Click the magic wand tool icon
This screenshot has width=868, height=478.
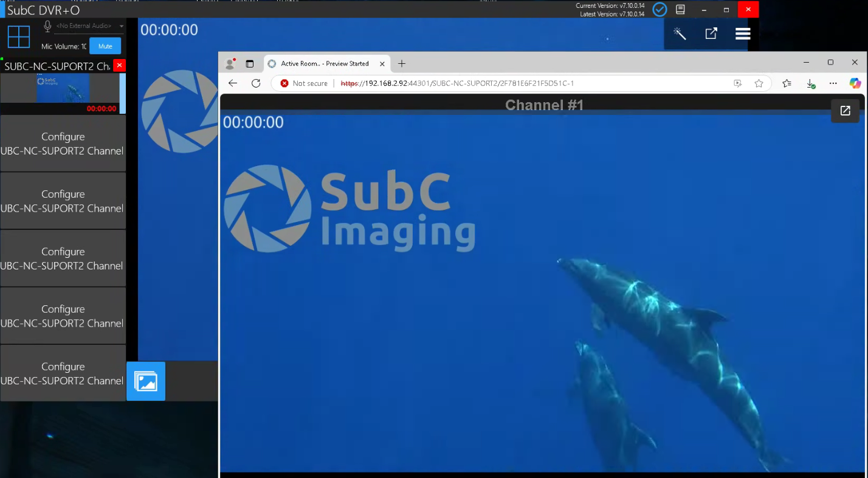click(680, 34)
